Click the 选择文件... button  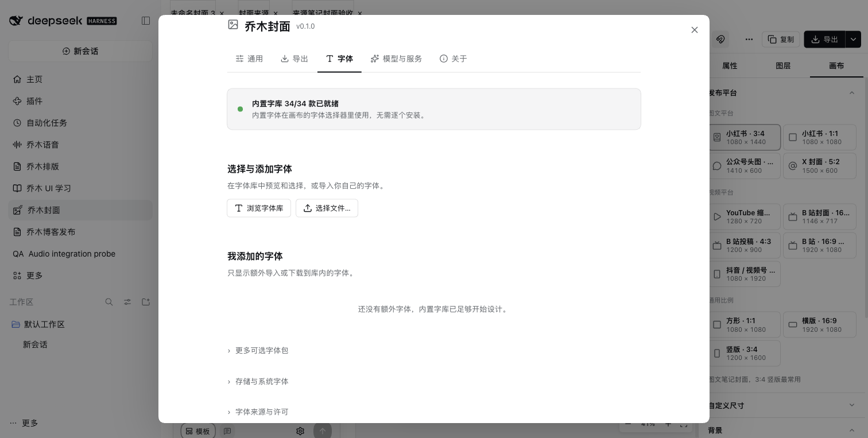(327, 208)
